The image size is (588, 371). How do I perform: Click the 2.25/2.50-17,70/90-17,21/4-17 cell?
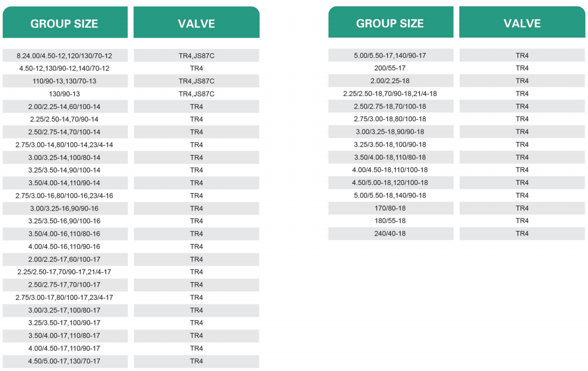point(64,272)
